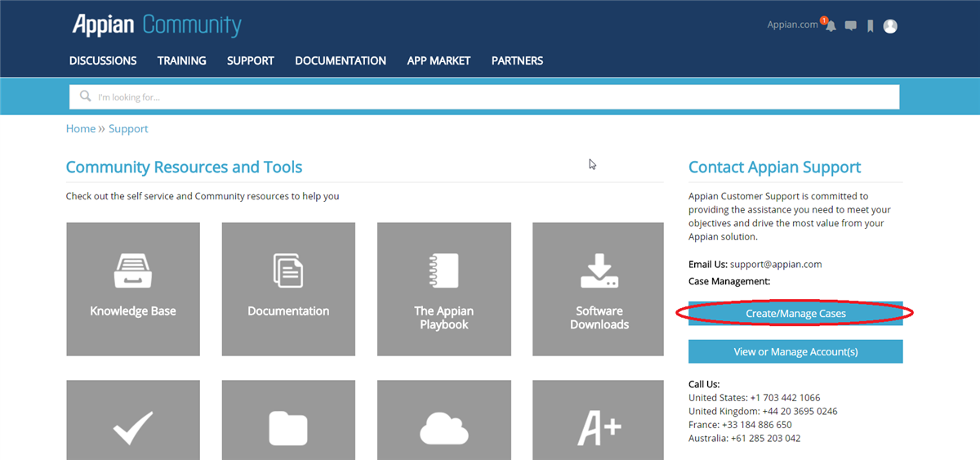Open the cloud tile in second row
Viewport: 980px width, 460px height.
pyautogui.click(x=444, y=420)
